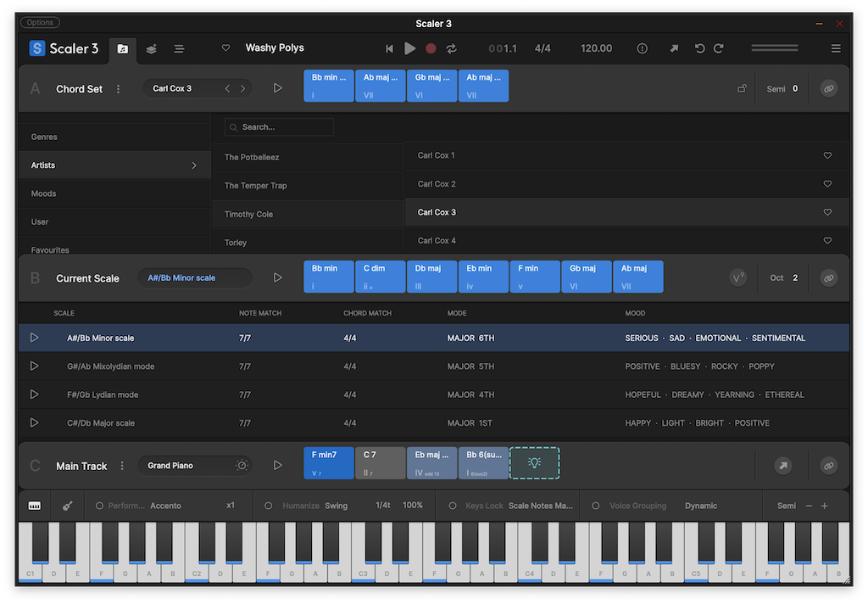The width and height of the screenshot is (868, 604).
Task: Click the Eb min scale chord
Action: coord(483,277)
